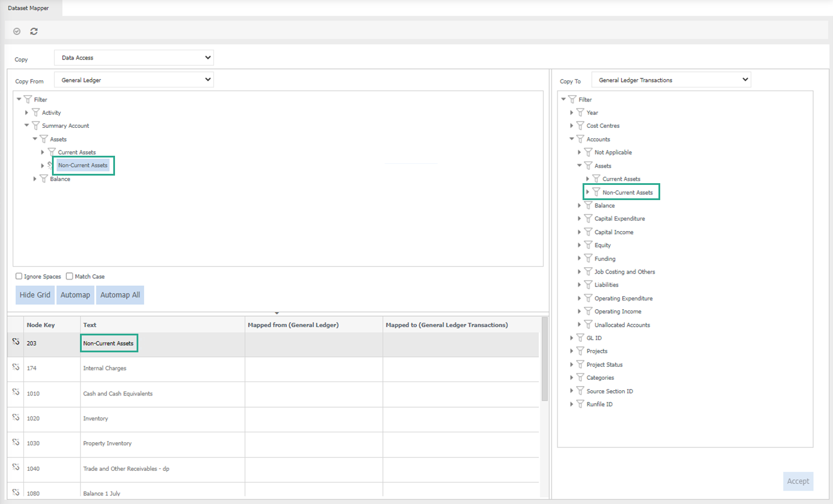Click the filter icon beside Liabilities
This screenshot has height=504, width=833.
click(588, 285)
